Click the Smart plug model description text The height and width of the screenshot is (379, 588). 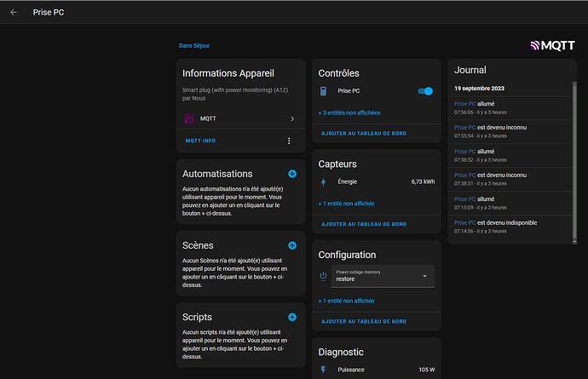coord(235,94)
